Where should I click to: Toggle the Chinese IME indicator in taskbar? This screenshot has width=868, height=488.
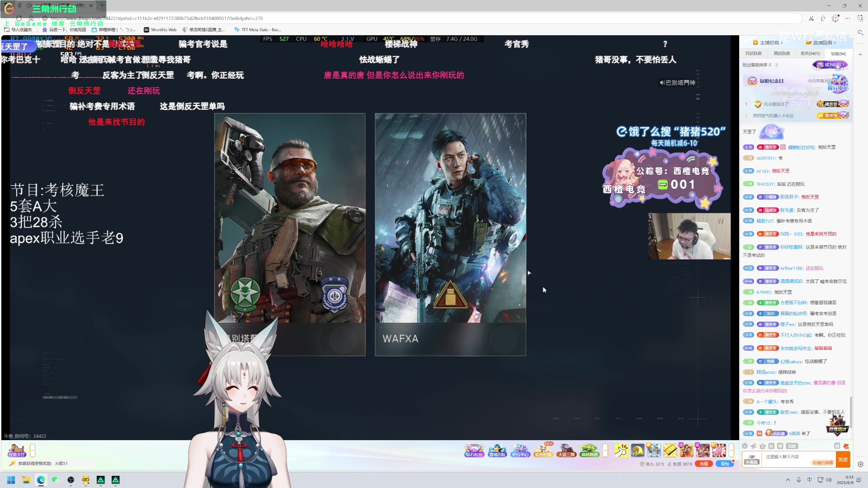[809, 480]
